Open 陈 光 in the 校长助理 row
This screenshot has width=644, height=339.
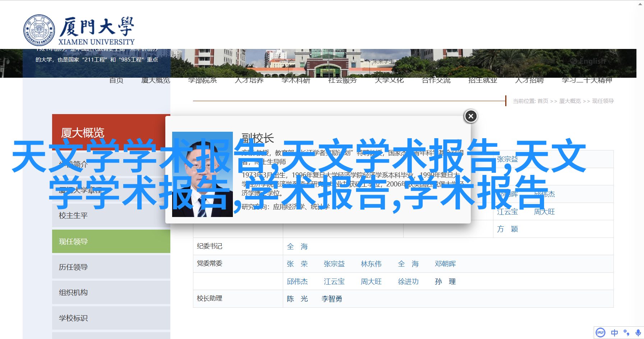tap(297, 299)
